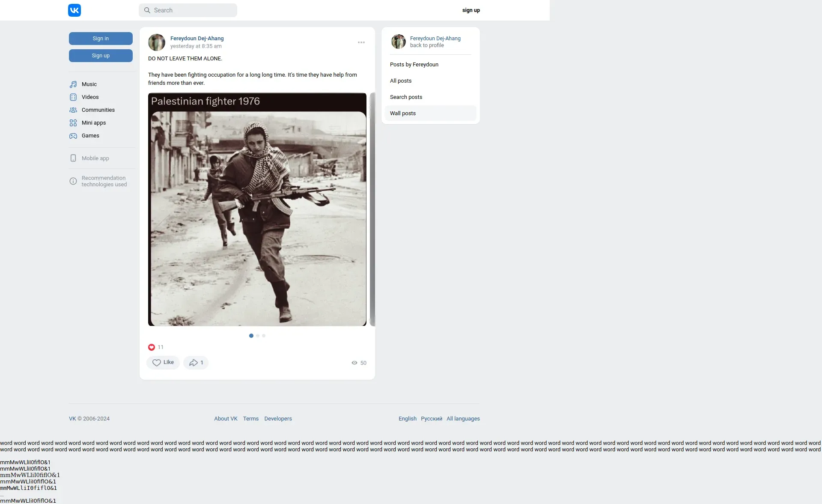Open the Games controller icon

tap(73, 136)
